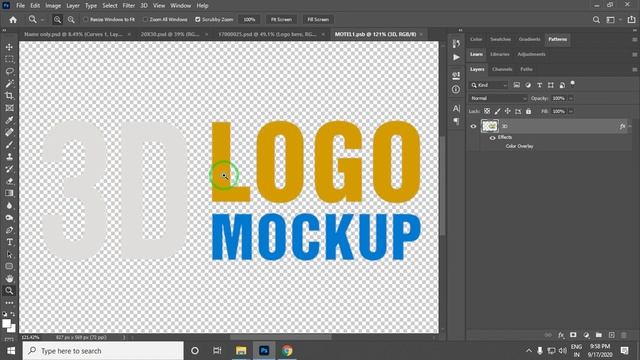Enable Zoom All Windows checkbox
Image resolution: width=640 pixels, height=360 pixels.
click(x=145, y=20)
